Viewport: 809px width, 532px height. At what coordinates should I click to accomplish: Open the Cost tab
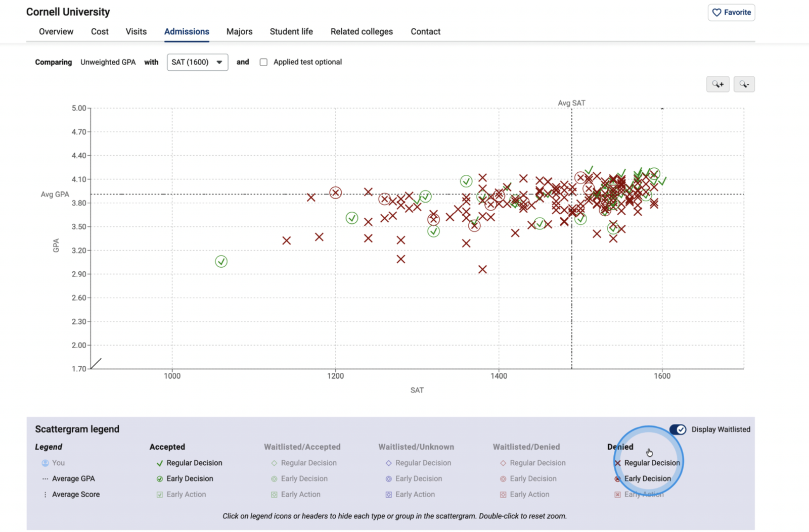point(100,31)
